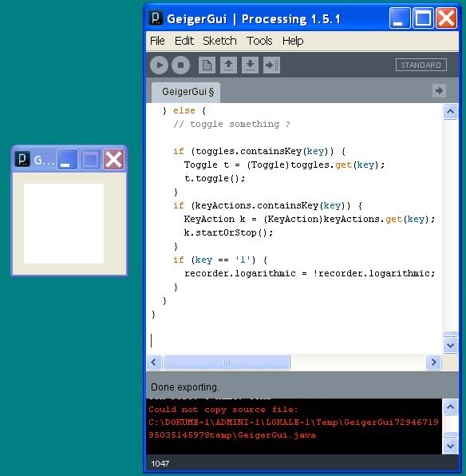466x476 pixels.
Task: Click console scrollbar up arrow
Action: [x=450, y=407]
